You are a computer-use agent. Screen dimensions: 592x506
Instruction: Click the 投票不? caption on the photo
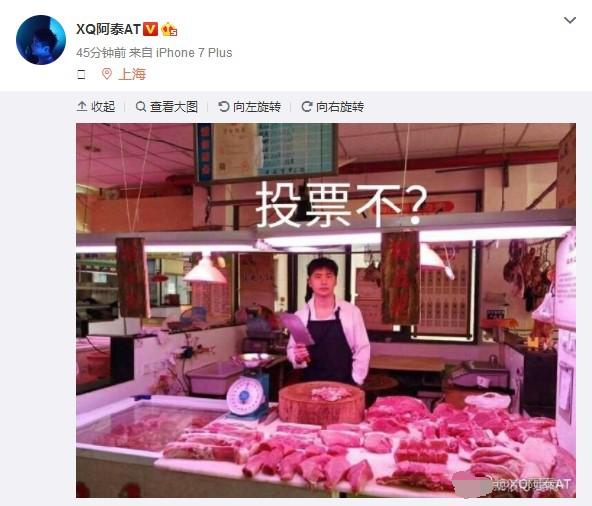tap(342, 204)
